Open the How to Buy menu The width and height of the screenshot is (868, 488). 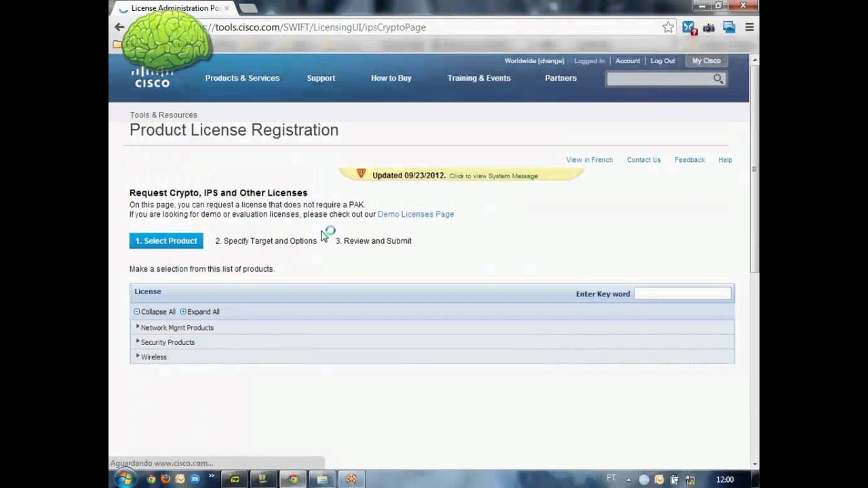click(391, 78)
